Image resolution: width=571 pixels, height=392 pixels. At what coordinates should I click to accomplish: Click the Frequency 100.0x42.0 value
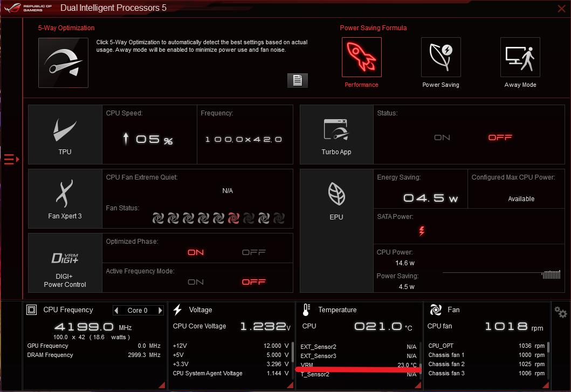pos(244,140)
